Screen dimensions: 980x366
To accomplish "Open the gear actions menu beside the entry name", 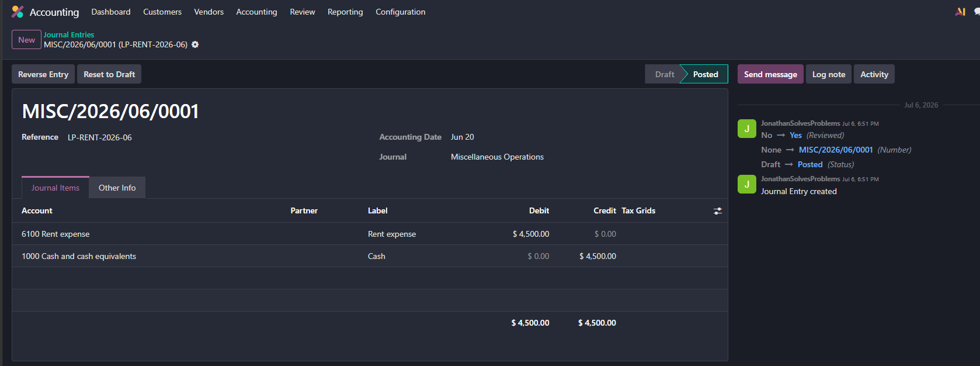I will (x=195, y=44).
